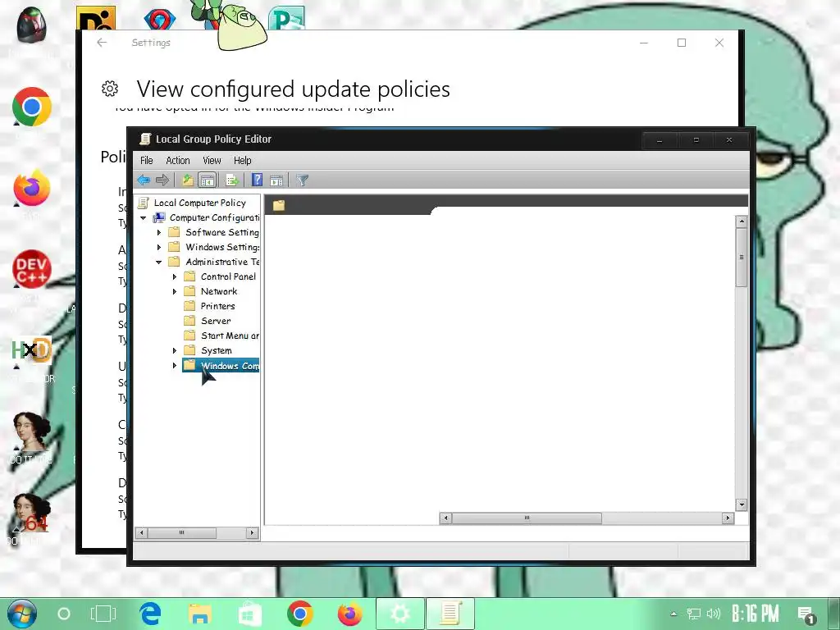Open the Windows Start button

(21, 614)
